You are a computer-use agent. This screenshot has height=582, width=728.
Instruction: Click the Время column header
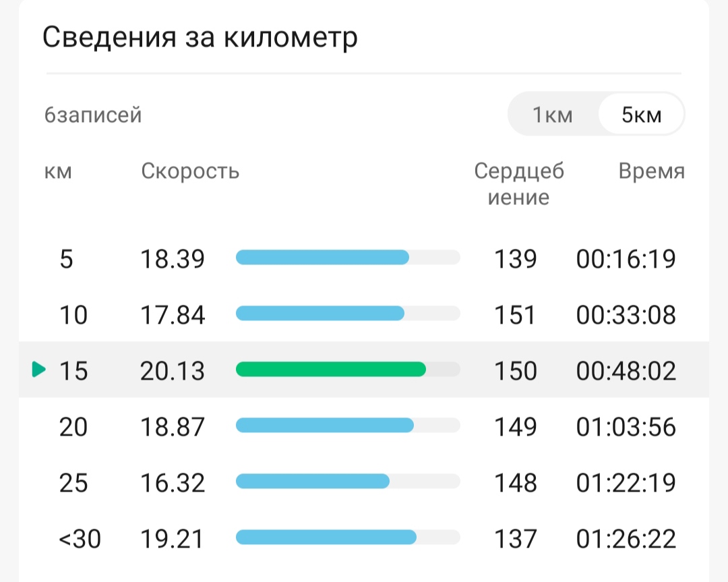[651, 171]
